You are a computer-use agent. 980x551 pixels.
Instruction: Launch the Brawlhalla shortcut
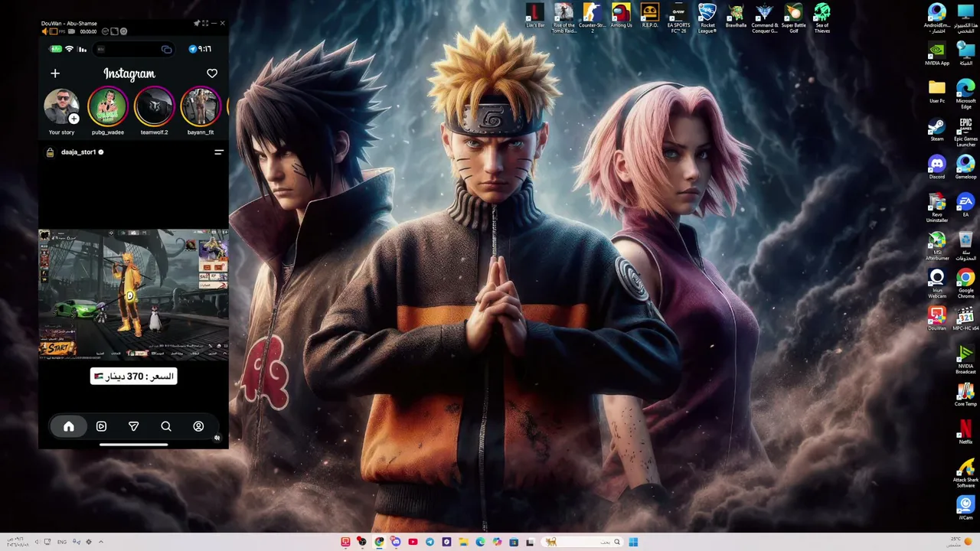pos(736,16)
